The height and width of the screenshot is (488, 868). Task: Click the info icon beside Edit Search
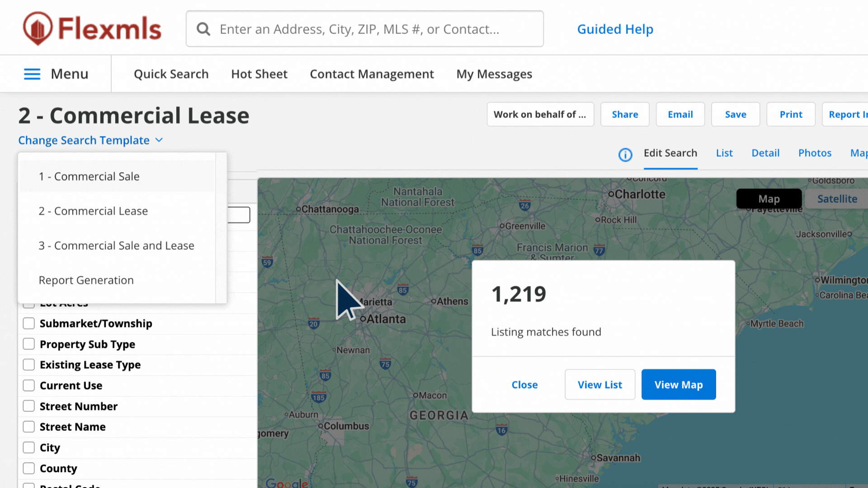625,155
